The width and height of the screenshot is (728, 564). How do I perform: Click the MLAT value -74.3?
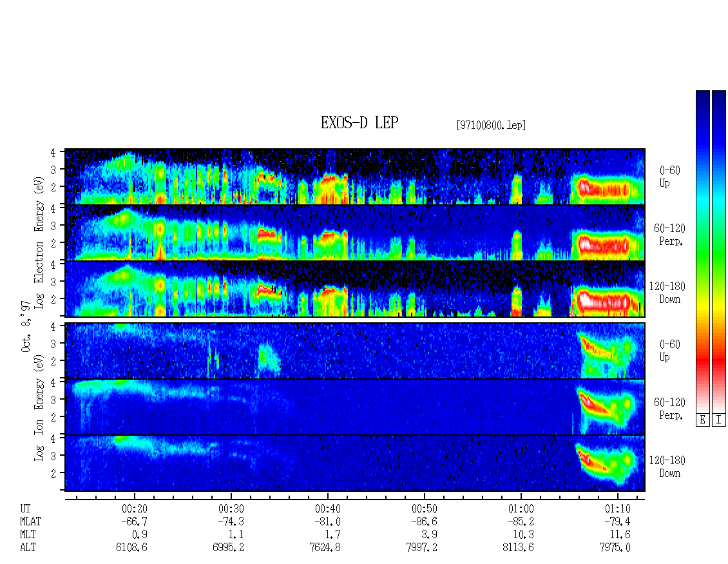coord(231,521)
